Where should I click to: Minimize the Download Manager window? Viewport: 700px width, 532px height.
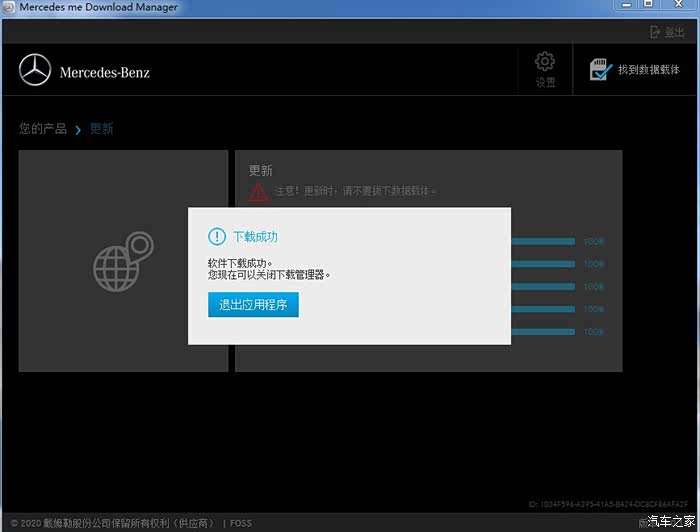[x=627, y=5]
